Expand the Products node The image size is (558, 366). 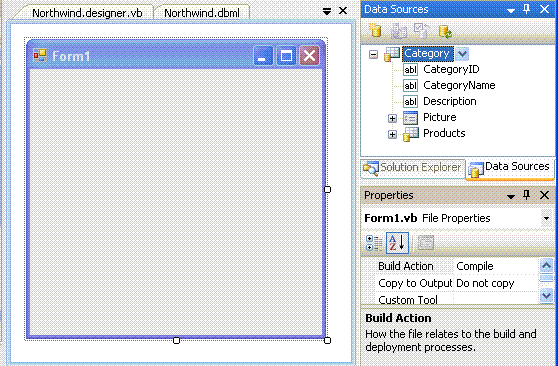click(392, 134)
